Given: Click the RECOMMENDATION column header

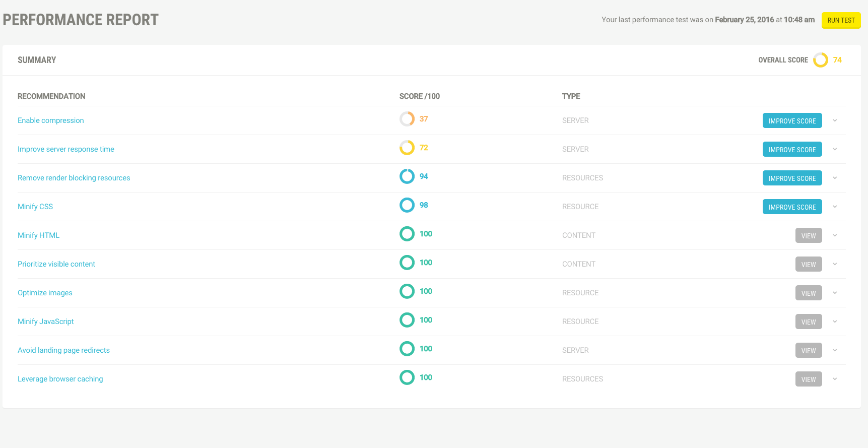Looking at the screenshot, I should 51,96.
